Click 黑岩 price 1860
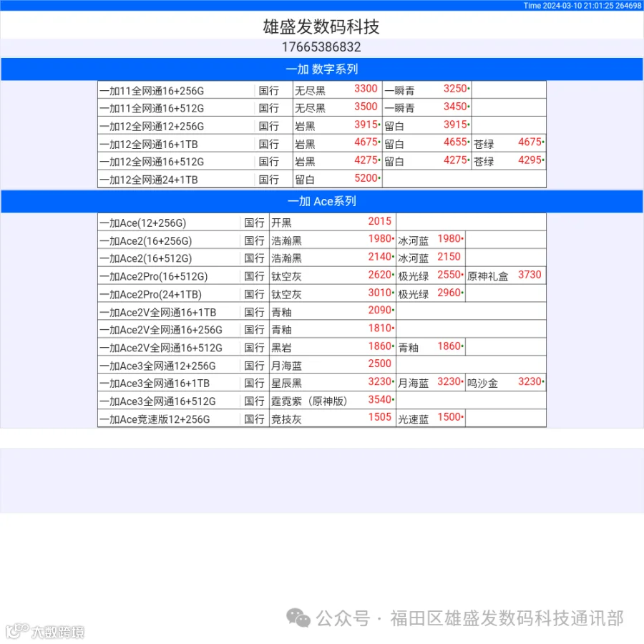This screenshot has width=644, height=644. click(x=381, y=346)
